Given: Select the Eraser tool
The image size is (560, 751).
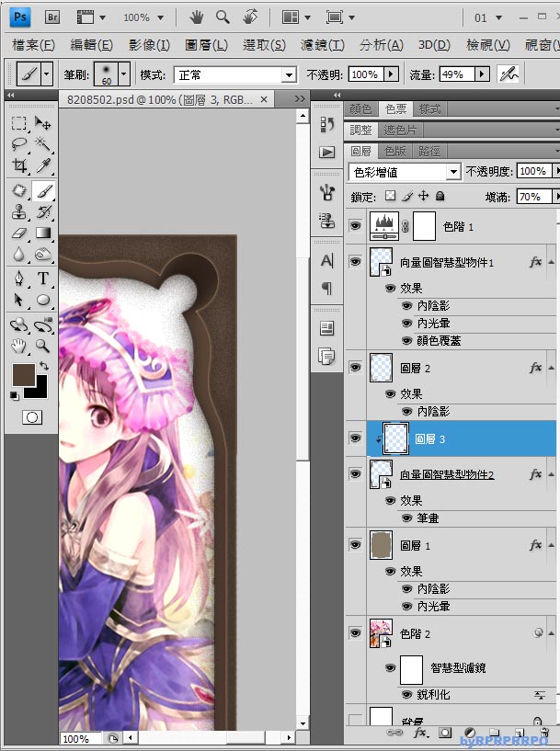Looking at the screenshot, I should pyautogui.click(x=18, y=233).
